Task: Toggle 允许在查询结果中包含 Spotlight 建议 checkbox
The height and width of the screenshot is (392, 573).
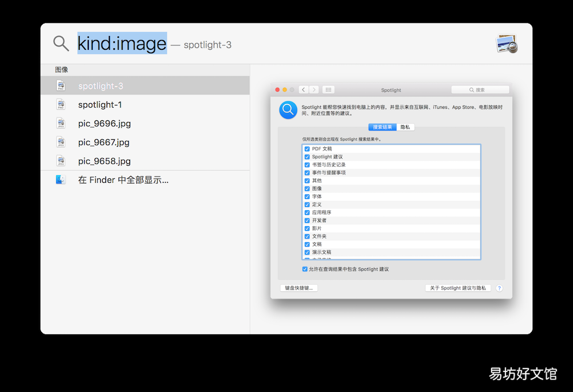Action: pos(305,269)
